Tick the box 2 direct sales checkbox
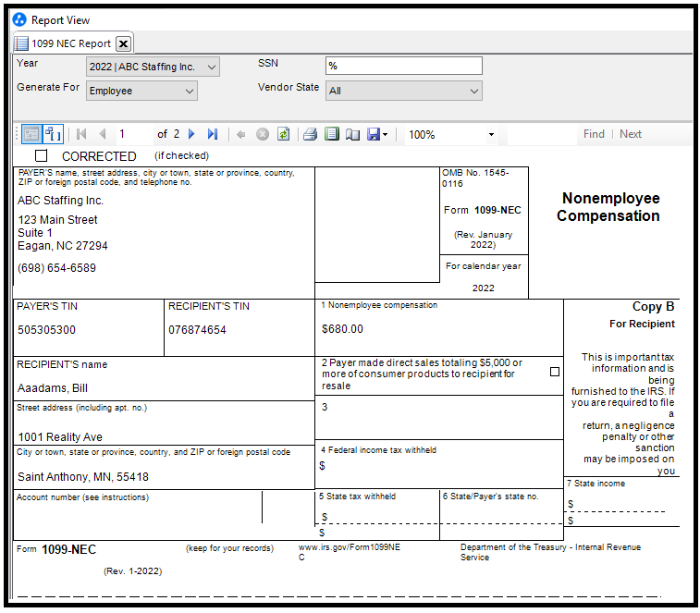 pos(554,372)
